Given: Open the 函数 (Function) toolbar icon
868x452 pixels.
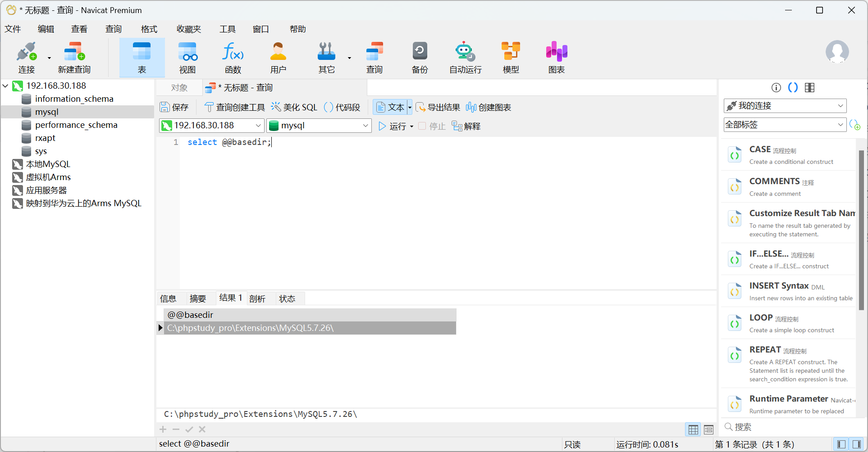Looking at the screenshot, I should point(233,57).
